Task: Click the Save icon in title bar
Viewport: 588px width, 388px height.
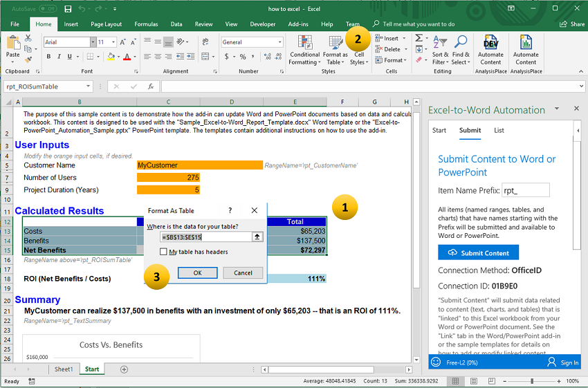Action: (x=68, y=8)
